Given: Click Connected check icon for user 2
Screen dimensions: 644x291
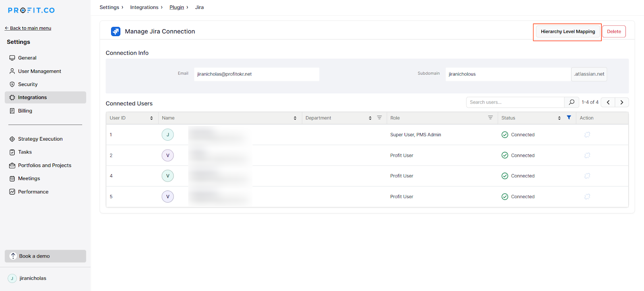Looking at the screenshot, I should [505, 155].
